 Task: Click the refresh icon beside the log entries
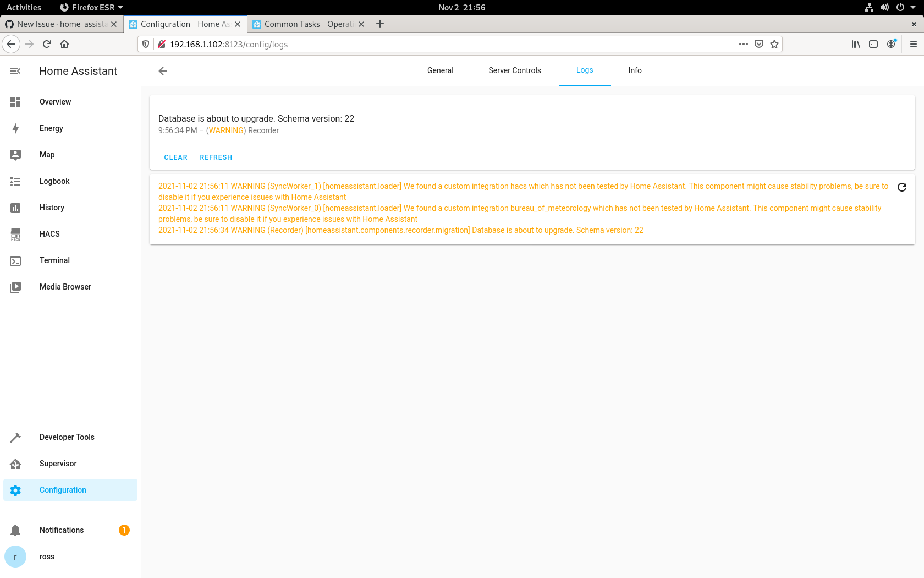902,187
